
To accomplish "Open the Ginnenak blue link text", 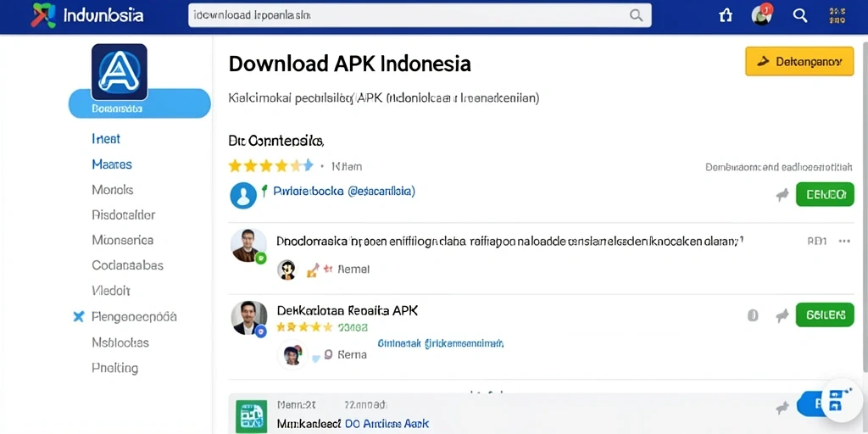I will pyautogui.click(x=441, y=343).
